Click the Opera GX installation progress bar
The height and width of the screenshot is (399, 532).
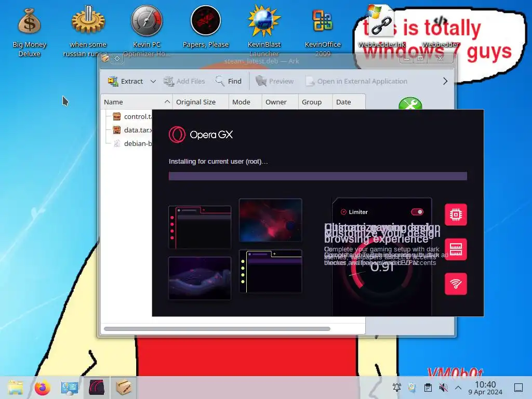tap(318, 176)
